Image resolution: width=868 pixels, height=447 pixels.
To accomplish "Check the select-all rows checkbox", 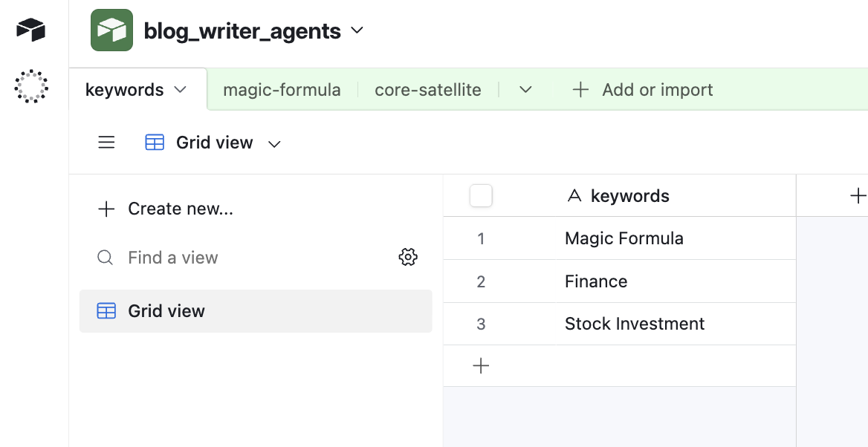I will point(481,196).
